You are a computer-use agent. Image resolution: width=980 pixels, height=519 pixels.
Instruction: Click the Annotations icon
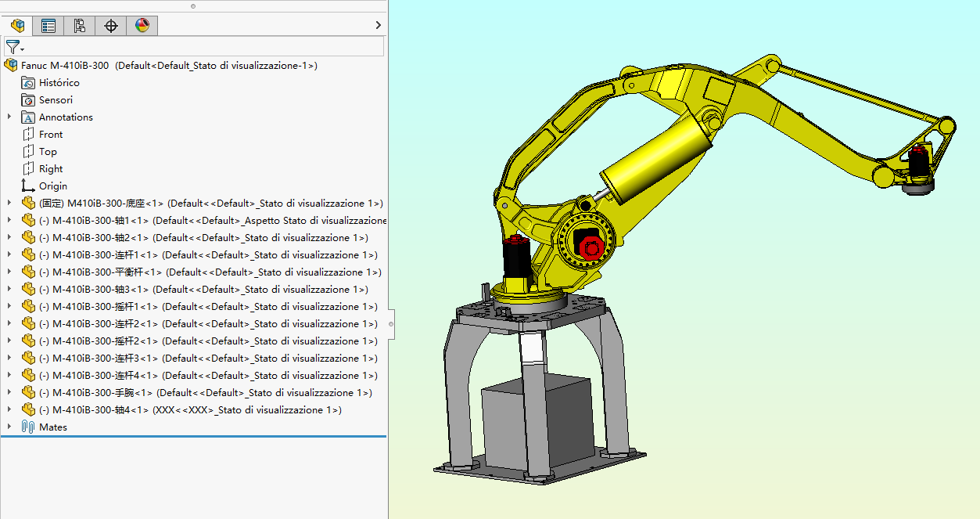pos(28,117)
